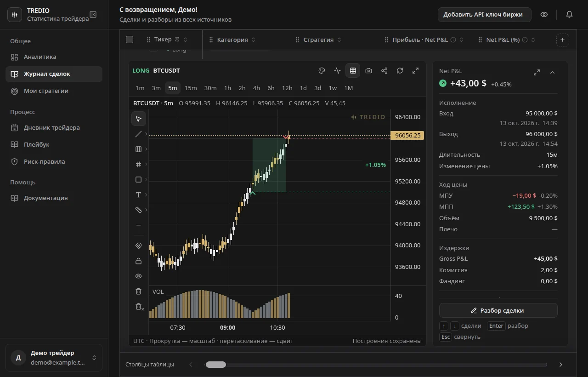Toggle balance visibility eye in header
The height and width of the screenshot is (377, 588).
[544, 14]
